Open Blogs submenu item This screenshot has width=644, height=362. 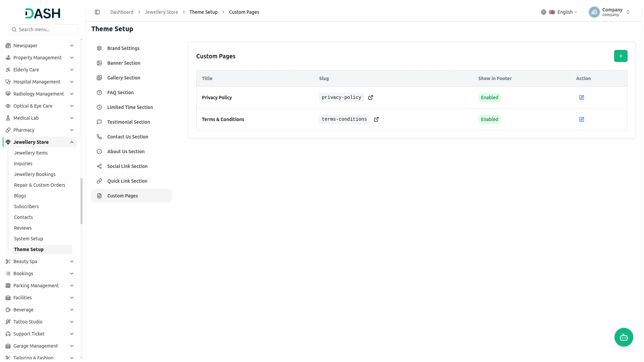(x=42, y=196)
